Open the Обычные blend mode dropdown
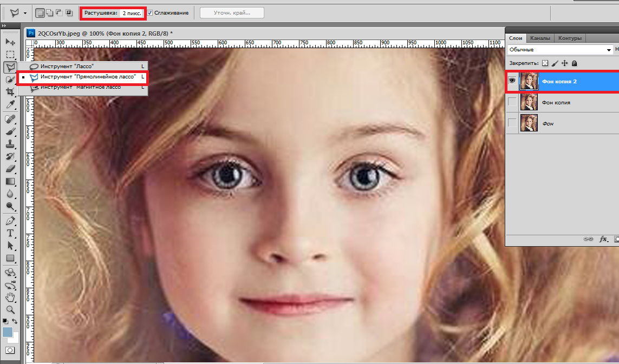 coord(560,50)
